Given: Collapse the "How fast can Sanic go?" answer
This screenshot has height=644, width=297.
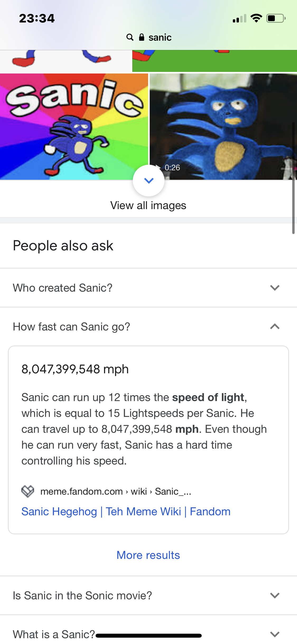Looking at the screenshot, I should point(275,327).
